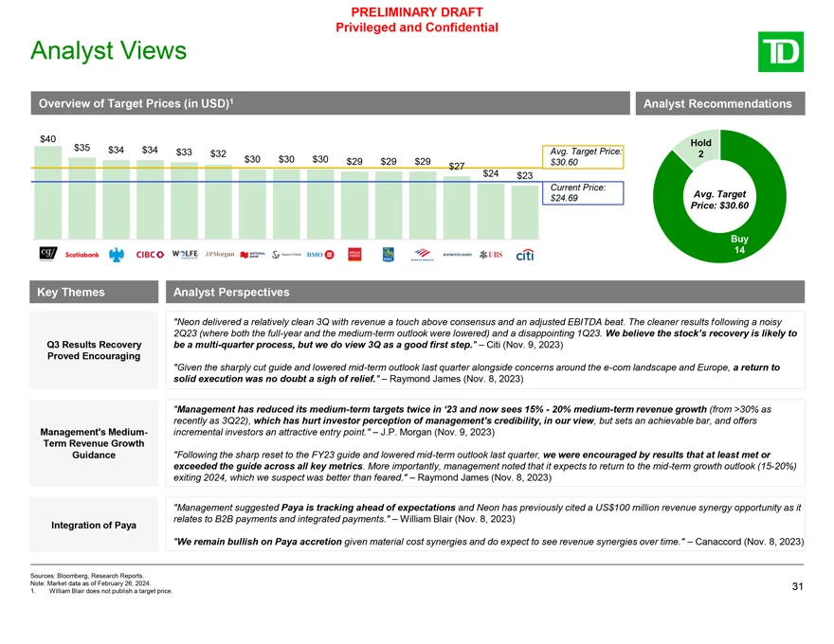The width and height of the screenshot is (834, 644).
Task: Click the blue Current Price $24.69 box
Action: (x=583, y=193)
